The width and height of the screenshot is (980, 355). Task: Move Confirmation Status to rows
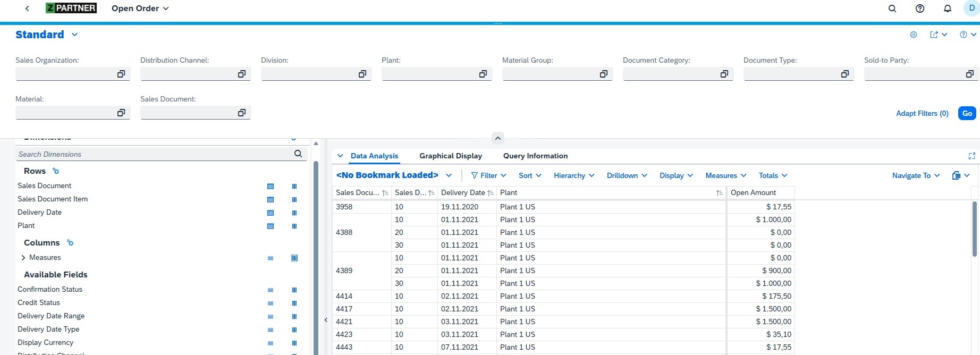point(271,290)
